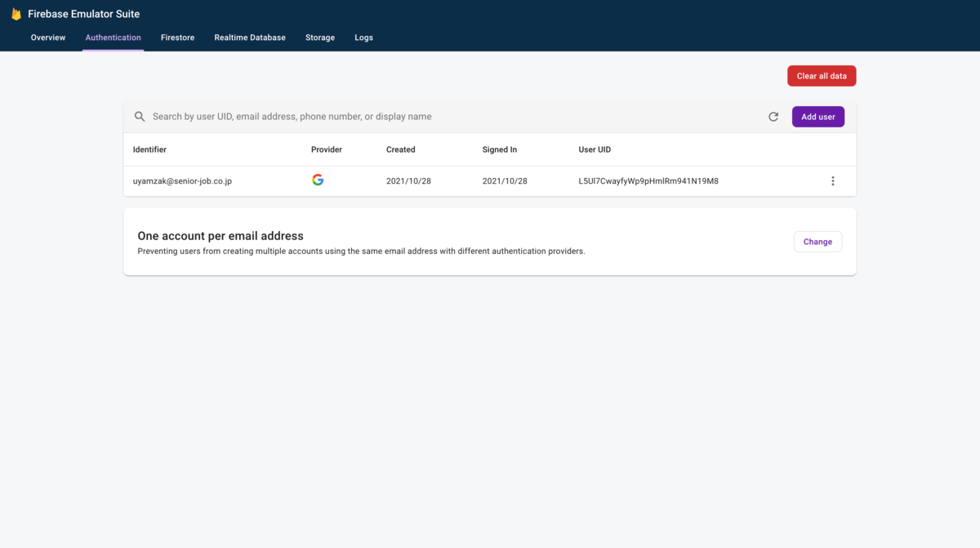
Task: Click the User UID value L5Ul7Cway…
Action: pos(648,181)
